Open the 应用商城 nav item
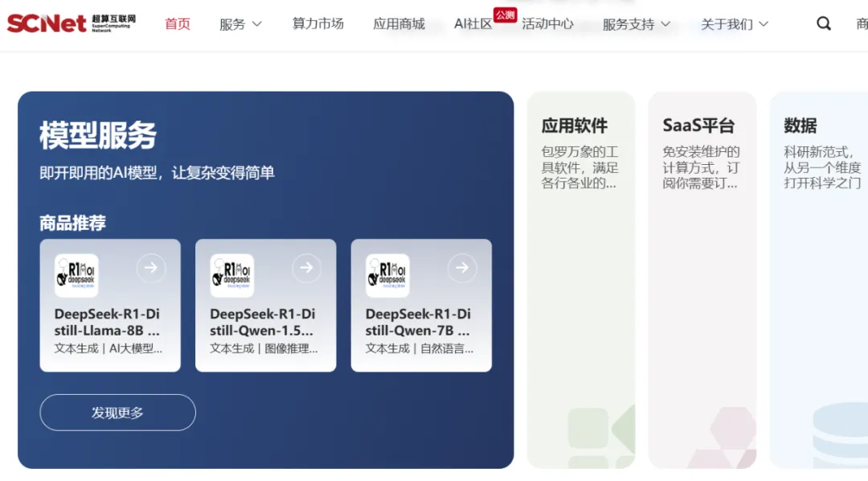 399,24
